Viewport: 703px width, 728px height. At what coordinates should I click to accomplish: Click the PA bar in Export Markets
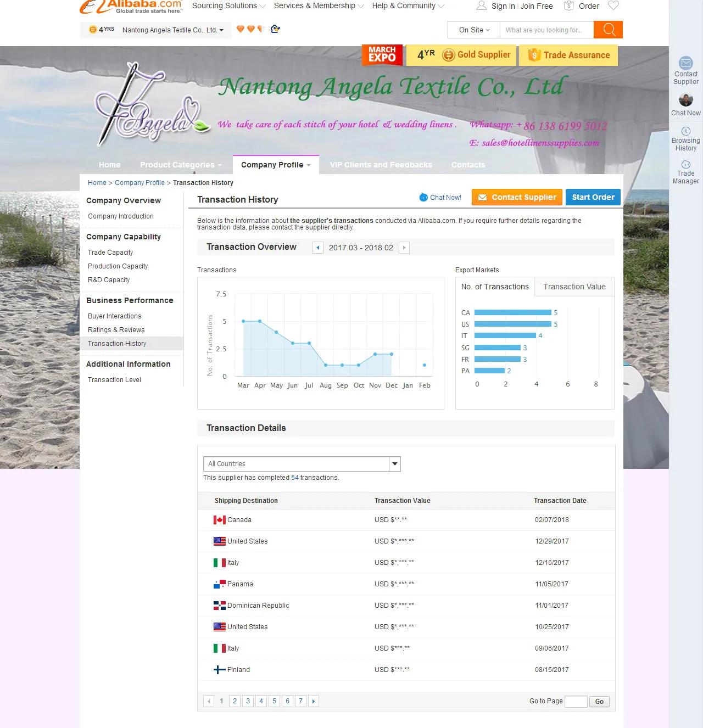[489, 371]
